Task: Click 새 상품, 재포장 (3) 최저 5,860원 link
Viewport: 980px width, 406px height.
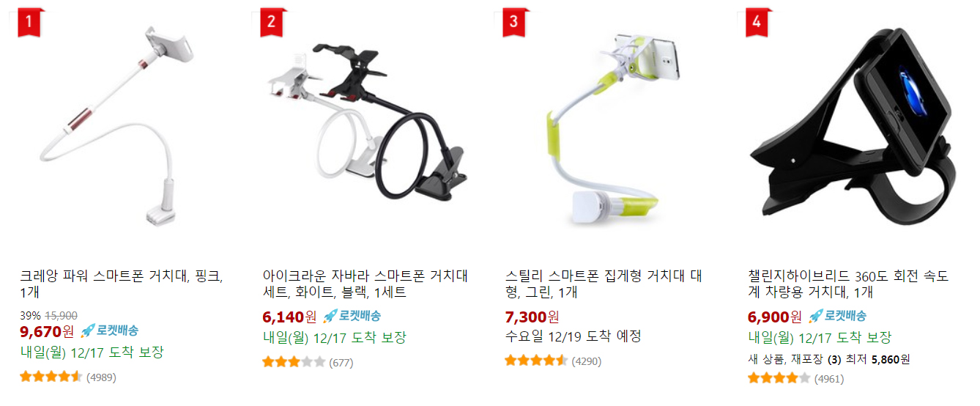Action: click(828, 359)
